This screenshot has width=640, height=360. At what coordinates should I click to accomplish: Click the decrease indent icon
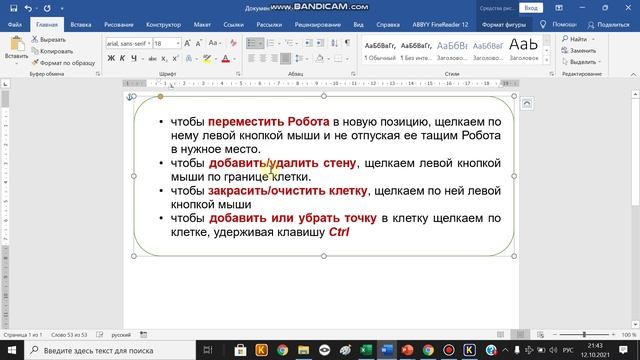309,43
